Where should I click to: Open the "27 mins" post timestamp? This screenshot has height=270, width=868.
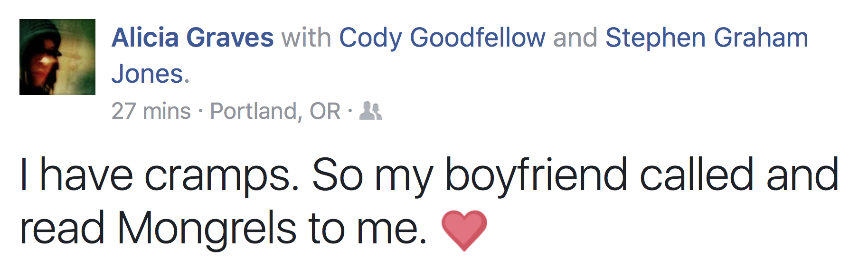tap(151, 111)
